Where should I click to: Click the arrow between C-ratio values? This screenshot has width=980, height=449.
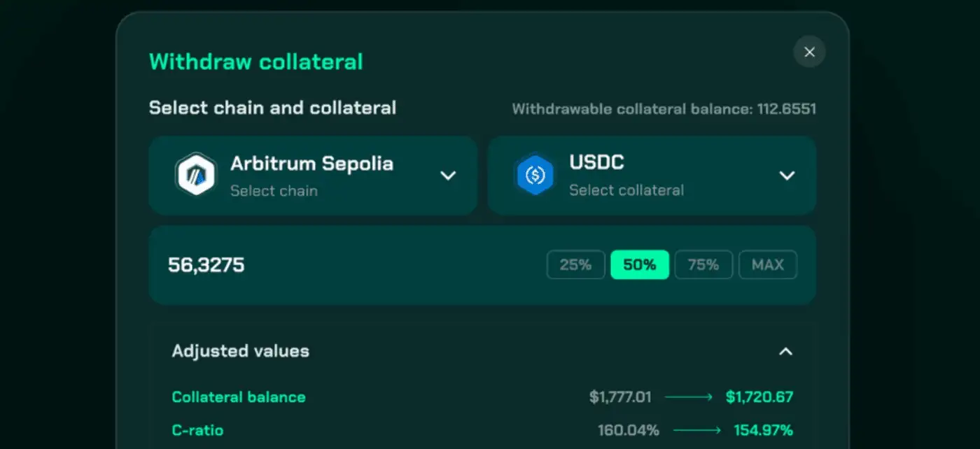pos(696,430)
